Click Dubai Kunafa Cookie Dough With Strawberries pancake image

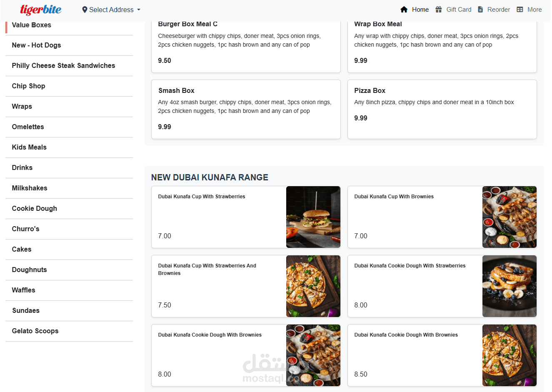(510, 286)
